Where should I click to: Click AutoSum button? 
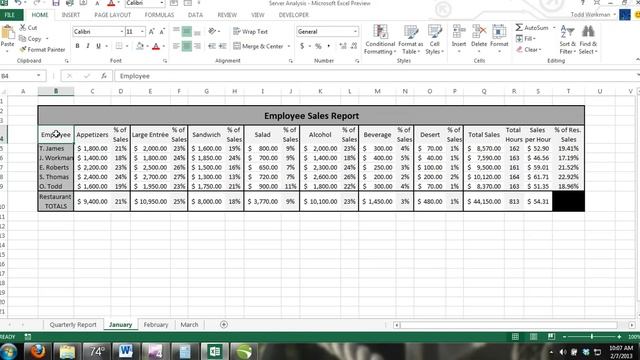coord(532,28)
